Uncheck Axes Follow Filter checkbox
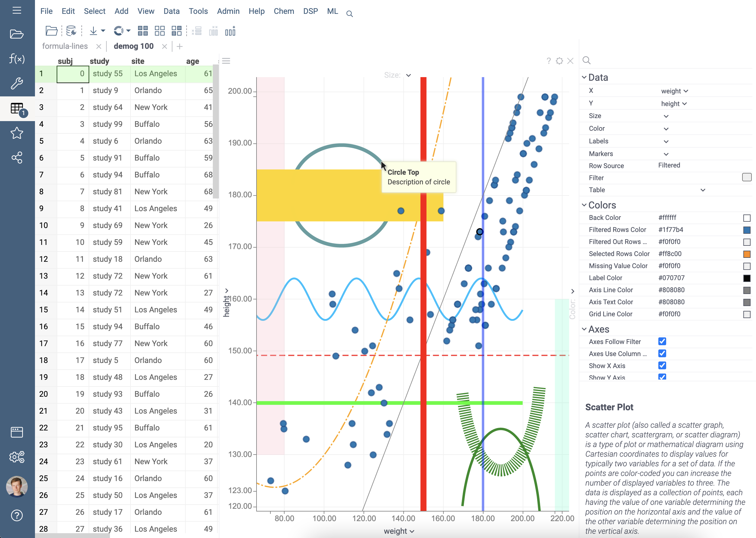Screen dimensions: 756x538 point(662,342)
